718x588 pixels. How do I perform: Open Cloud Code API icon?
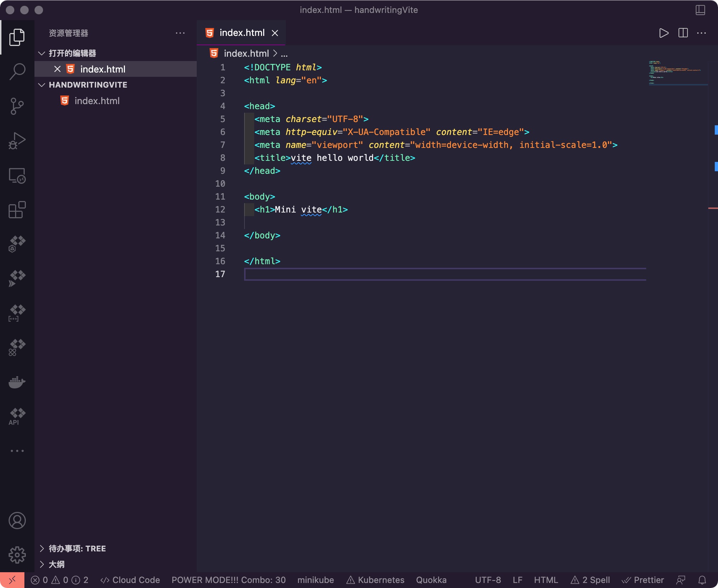[x=17, y=416]
